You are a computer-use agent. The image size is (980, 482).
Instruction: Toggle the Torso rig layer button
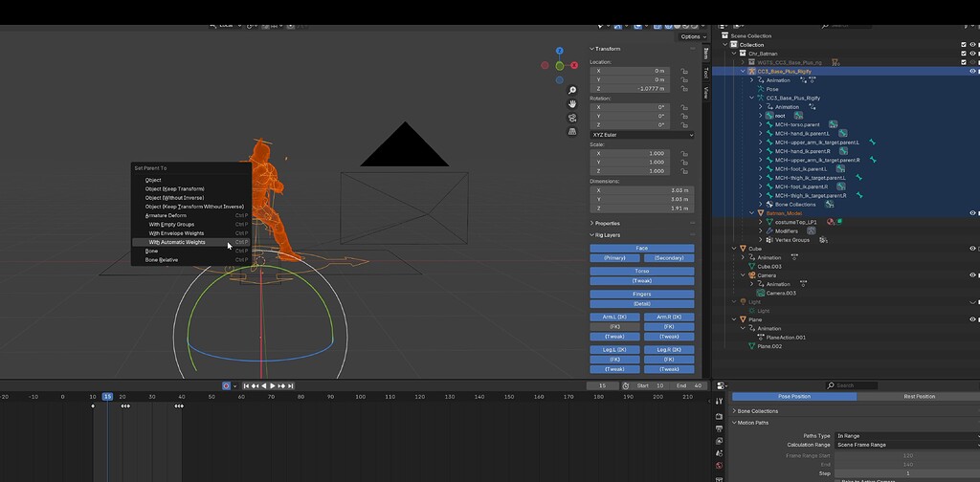(x=642, y=271)
